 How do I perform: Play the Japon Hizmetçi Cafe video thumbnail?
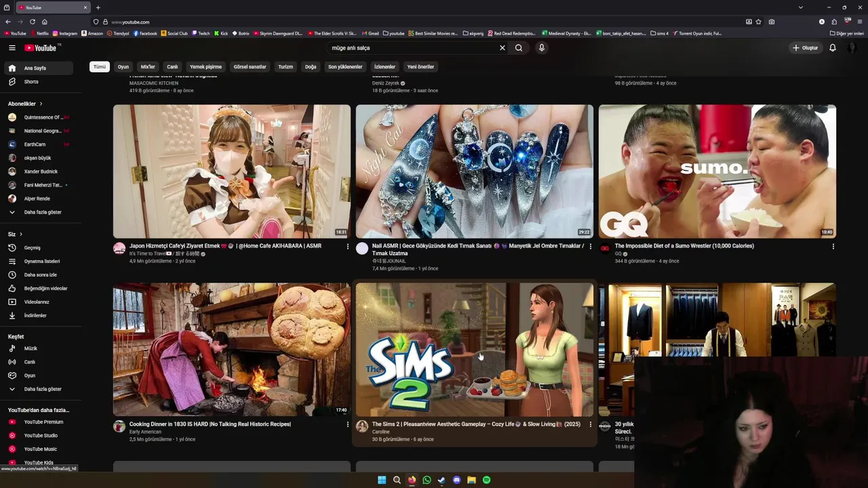tap(232, 171)
